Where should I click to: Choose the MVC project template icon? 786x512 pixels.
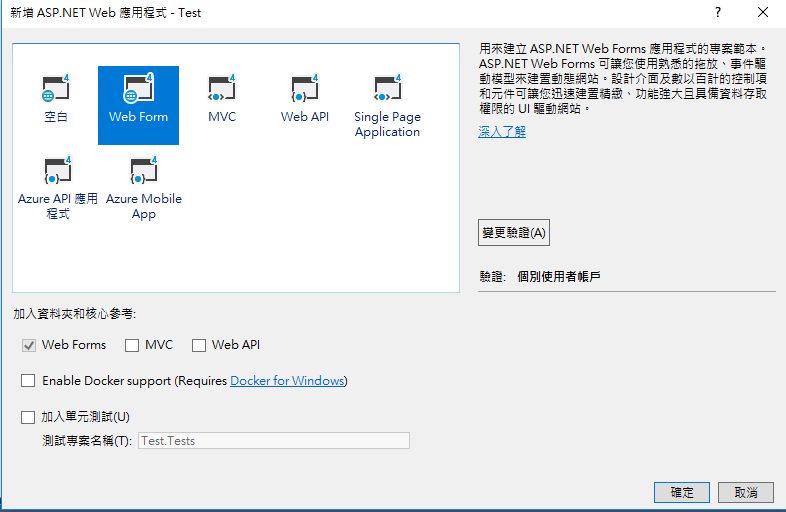point(222,89)
